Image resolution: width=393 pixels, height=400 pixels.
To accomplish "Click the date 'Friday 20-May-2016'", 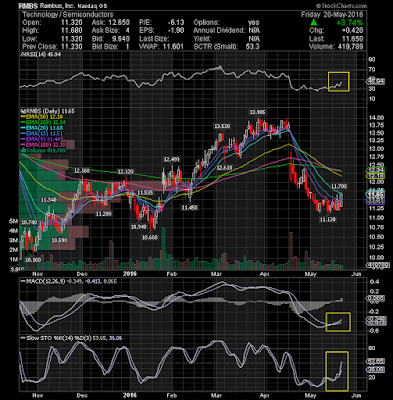I will (332, 15).
